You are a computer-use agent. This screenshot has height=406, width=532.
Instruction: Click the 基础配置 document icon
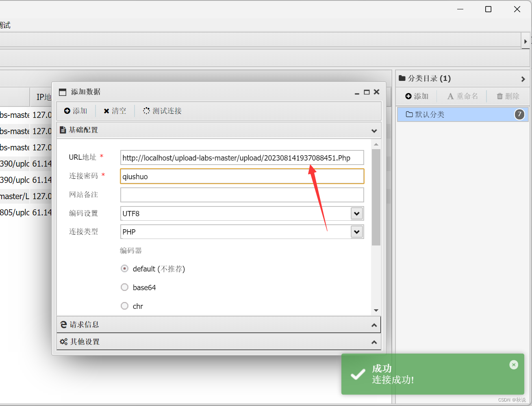(x=63, y=130)
